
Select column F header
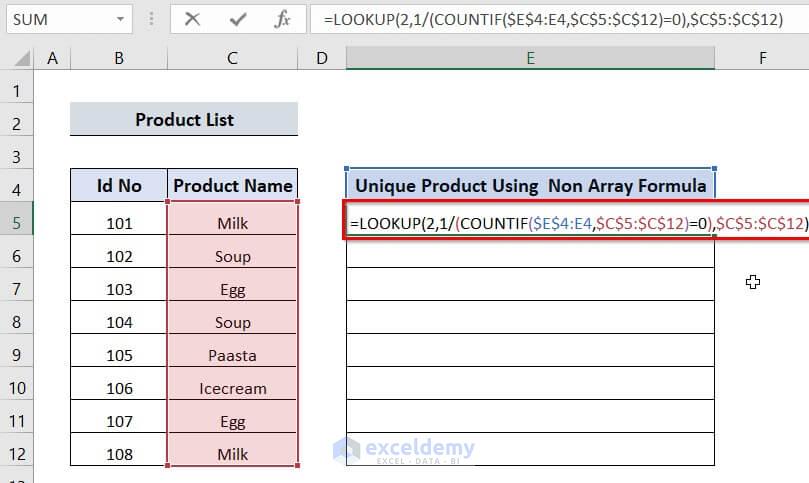point(762,58)
